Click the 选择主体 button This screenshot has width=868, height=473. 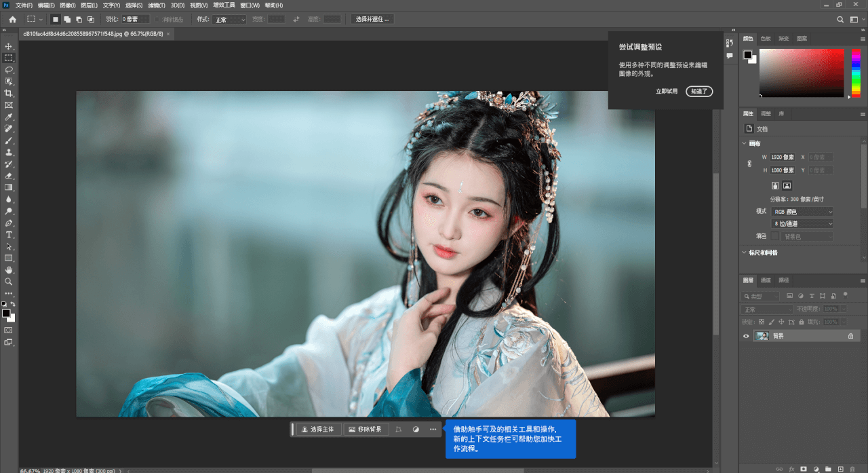pos(317,430)
